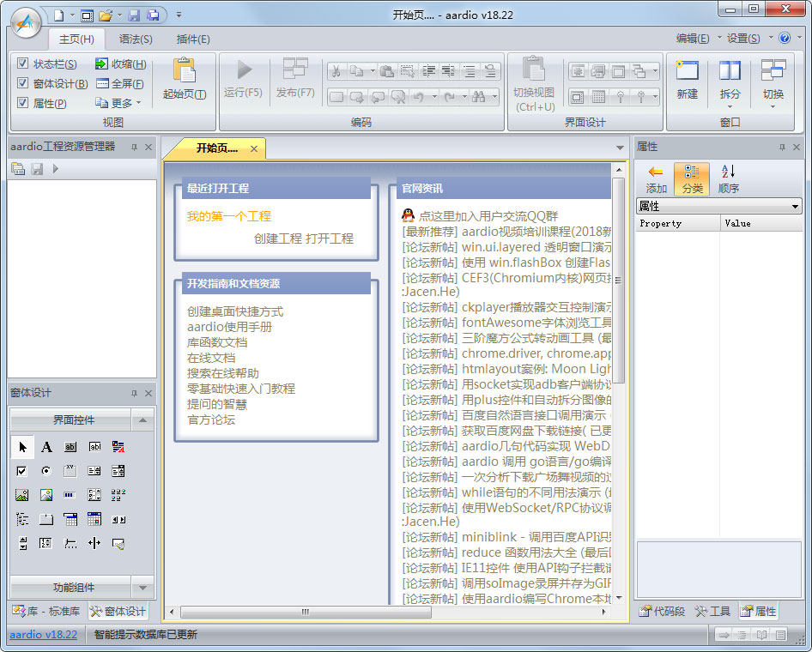Click the 创建工程 link
812x652 pixels.
click(x=277, y=238)
